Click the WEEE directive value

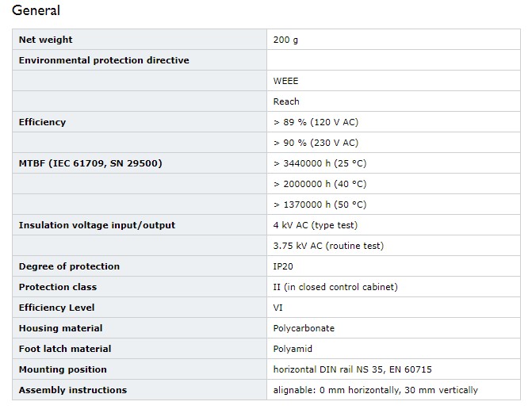coord(285,81)
